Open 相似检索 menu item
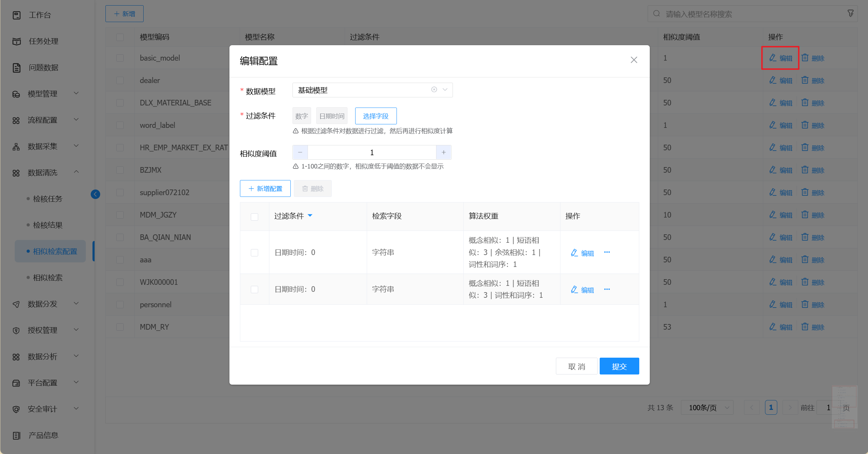 tap(48, 277)
